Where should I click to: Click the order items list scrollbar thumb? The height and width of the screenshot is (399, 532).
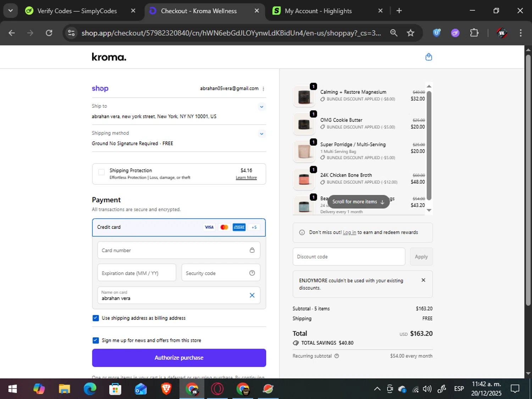coord(429,145)
